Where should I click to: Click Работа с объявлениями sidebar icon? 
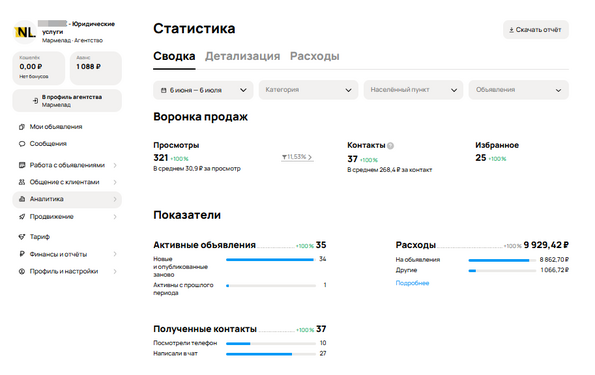pos(22,165)
